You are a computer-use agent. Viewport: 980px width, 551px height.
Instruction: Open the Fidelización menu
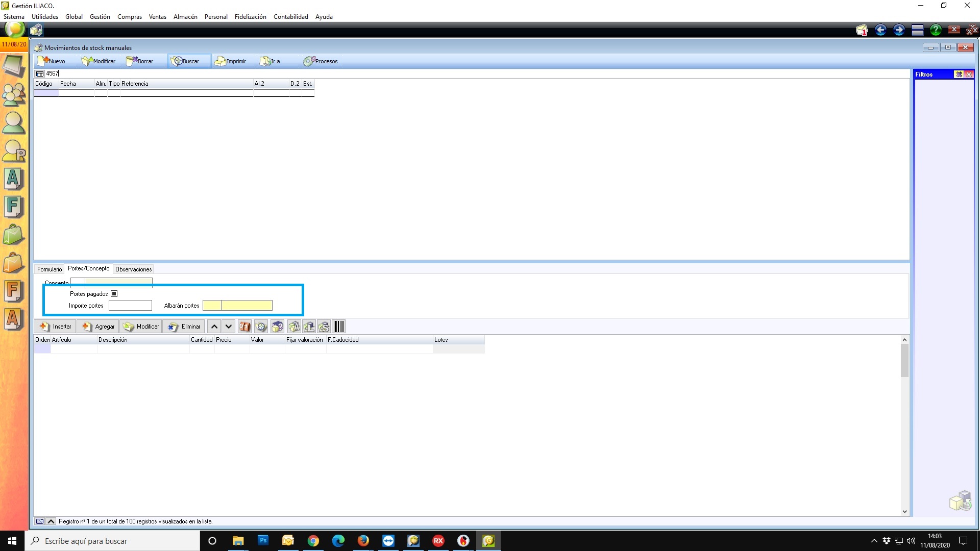pyautogui.click(x=251, y=17)
